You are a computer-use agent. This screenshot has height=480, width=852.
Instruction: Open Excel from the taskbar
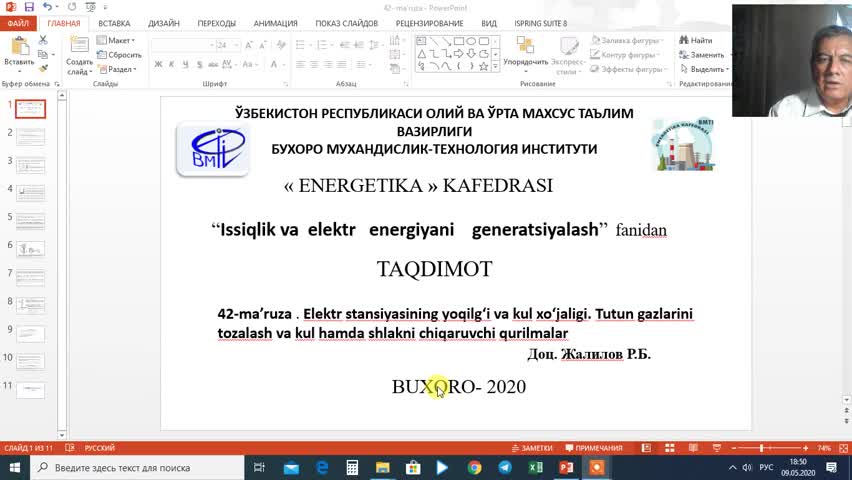pos(535,467)
